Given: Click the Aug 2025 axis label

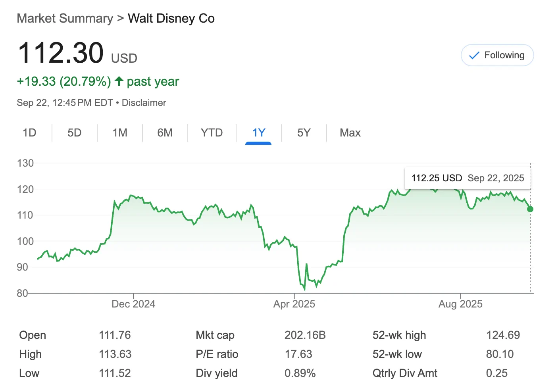Looking at the screenshot, I should coord(460,304).
